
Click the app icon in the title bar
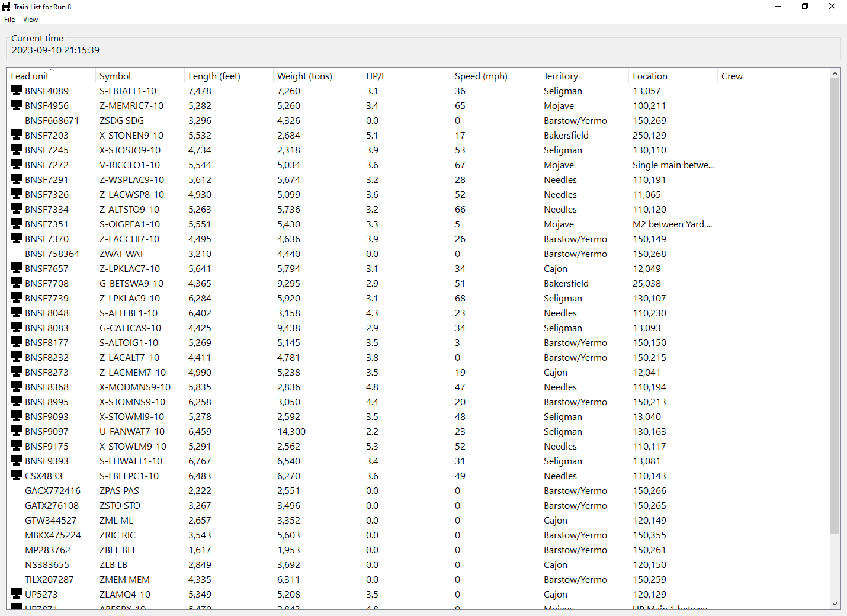(7, 7)
